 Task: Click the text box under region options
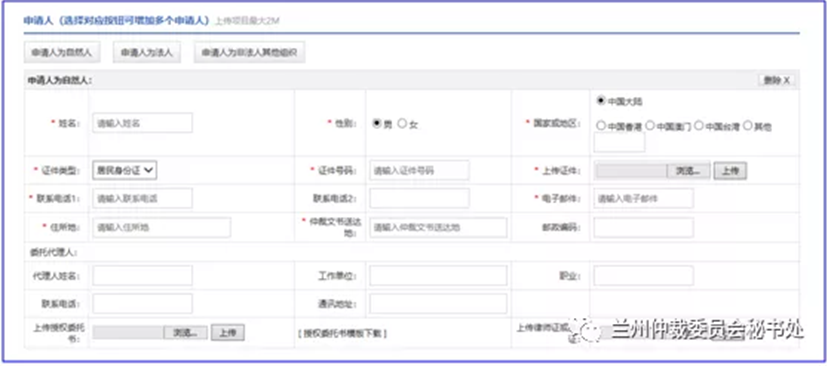(619, 143)
